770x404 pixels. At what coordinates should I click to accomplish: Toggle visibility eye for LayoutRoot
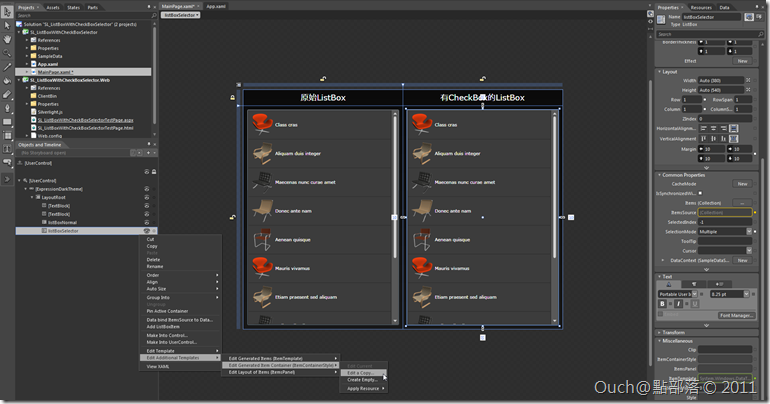pyautogui.click(x=146, y=197)
